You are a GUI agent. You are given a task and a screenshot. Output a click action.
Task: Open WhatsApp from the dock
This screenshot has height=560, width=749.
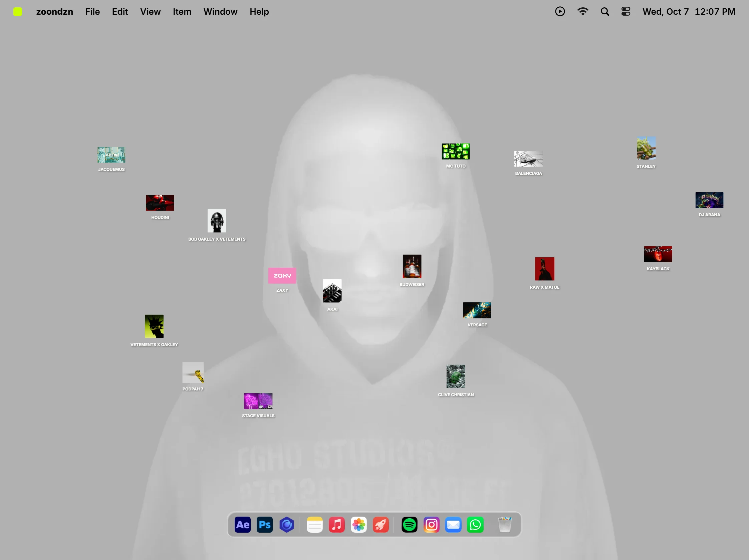coord(475,525)
